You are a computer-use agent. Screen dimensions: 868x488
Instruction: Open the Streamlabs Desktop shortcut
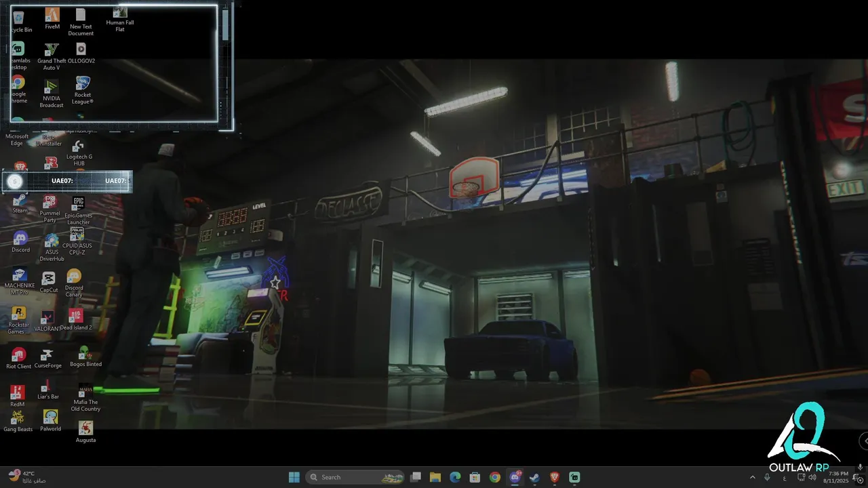click(x=19, y=57)
